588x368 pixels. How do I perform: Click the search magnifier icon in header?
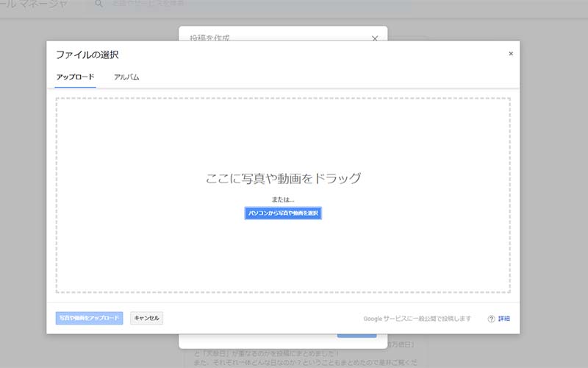(x=99, y=4)
